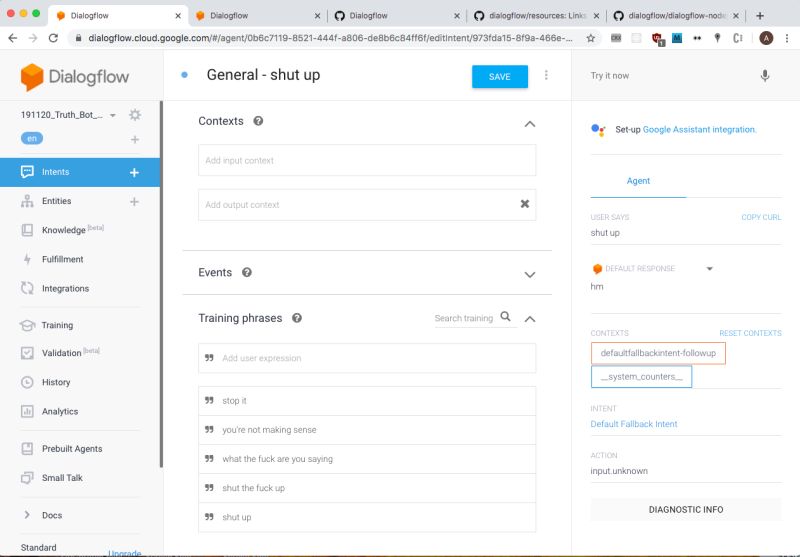Select phrase 'shut the fuck up'
Image resolution: width=800 pixels, height=557 pixels.
coord(367,488)
